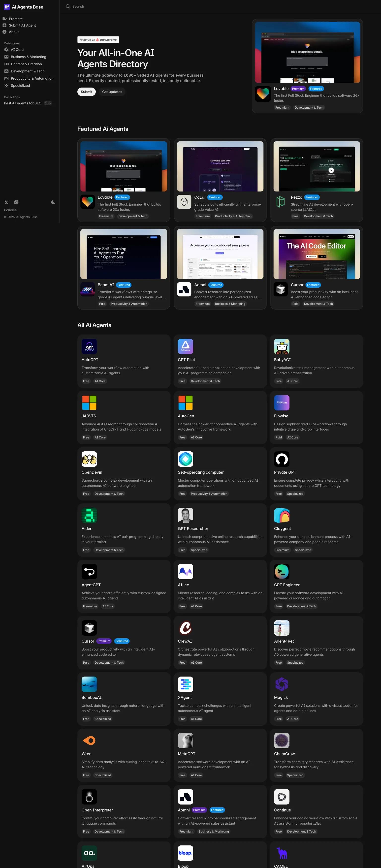The width and height of the screenshot is (381, 868).
Task: Open the AgentGPT icon
Action: pyautogui.click(x=89, y=571)
